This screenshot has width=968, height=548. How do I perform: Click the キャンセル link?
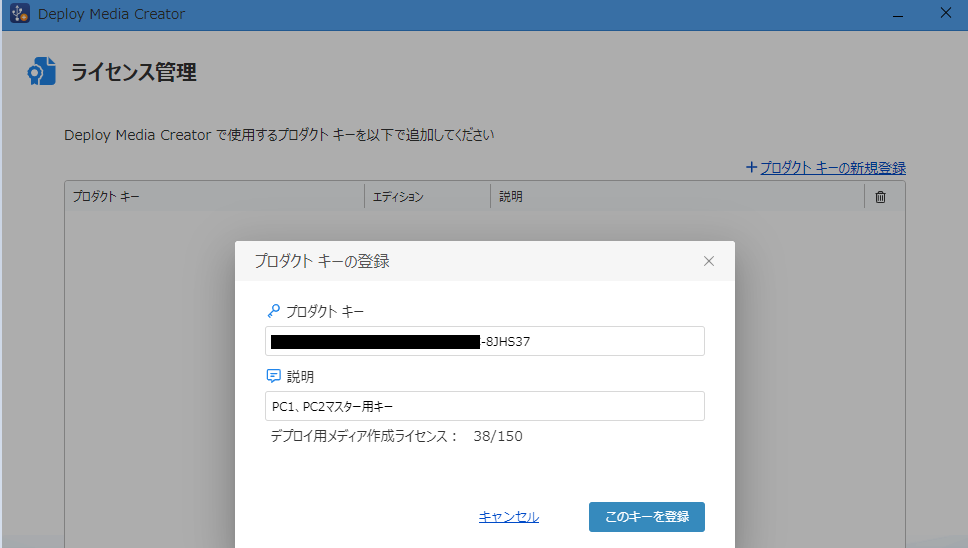pyautogui.click(x=509, y=517)
